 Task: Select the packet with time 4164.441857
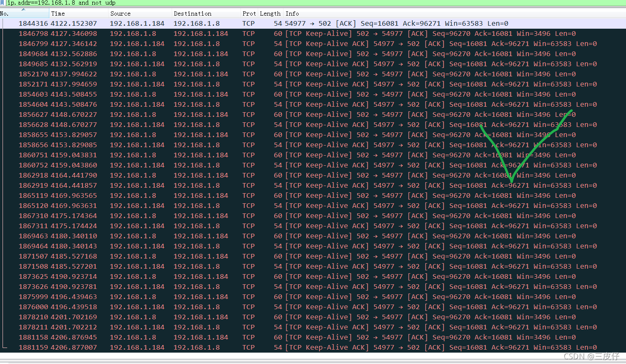pos(313,186)
